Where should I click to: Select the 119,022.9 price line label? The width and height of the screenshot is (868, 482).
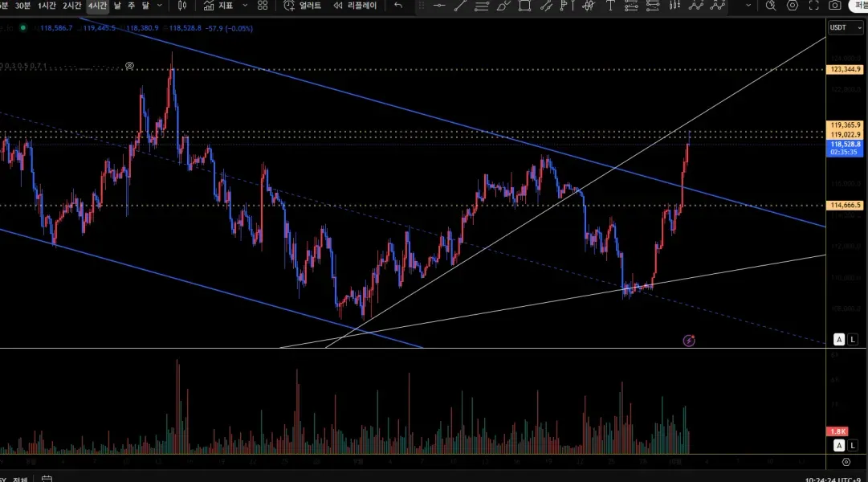[x=845, y=135]
